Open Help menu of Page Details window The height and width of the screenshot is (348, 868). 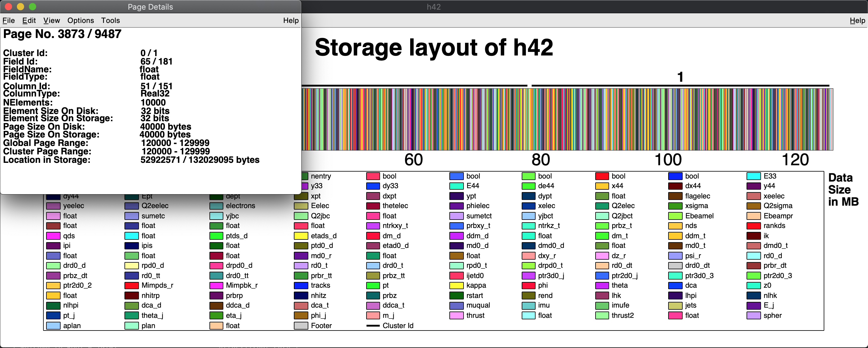tap(291, 21)
